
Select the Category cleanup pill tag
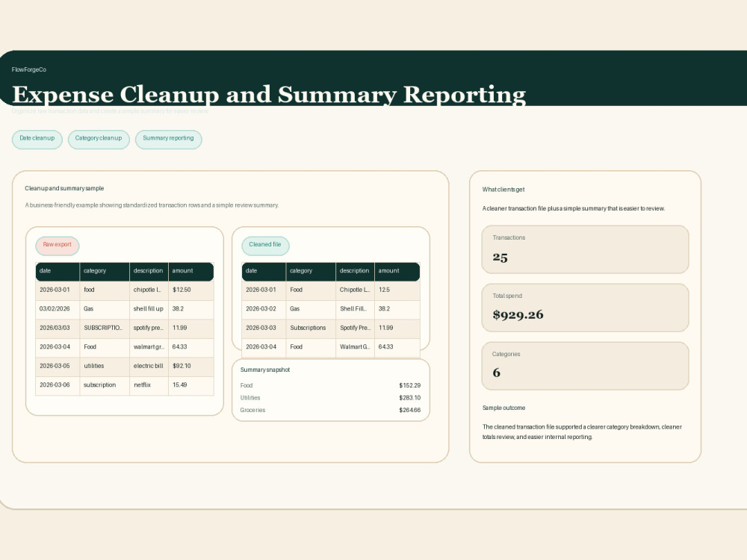coord(99,139)
